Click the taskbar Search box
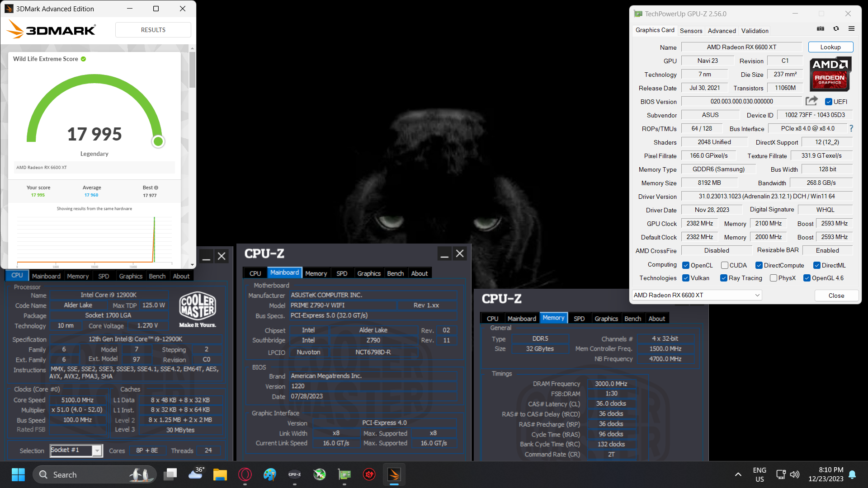The width and height of the screenshot is (868, 488). 95,474
